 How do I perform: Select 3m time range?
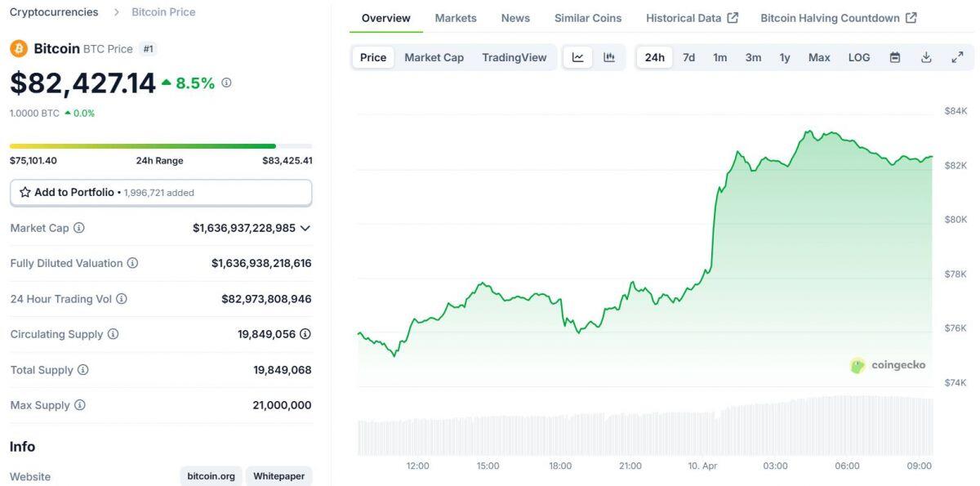753,57
